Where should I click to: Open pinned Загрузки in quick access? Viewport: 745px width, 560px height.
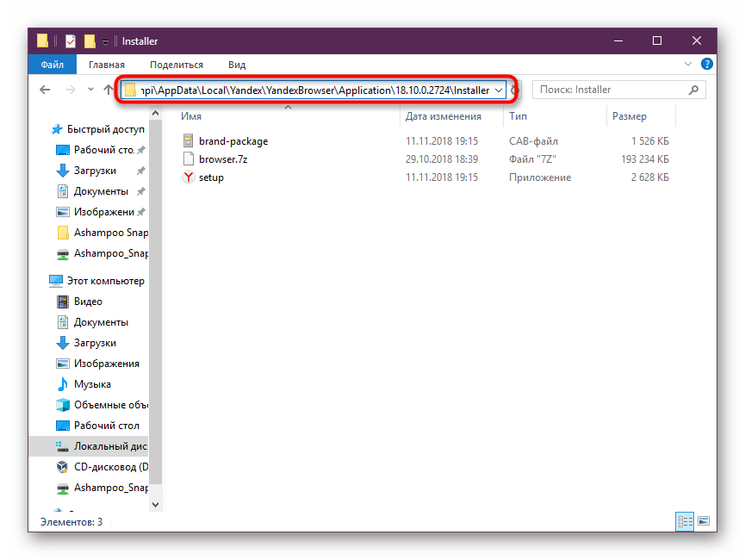coord(95,171)
